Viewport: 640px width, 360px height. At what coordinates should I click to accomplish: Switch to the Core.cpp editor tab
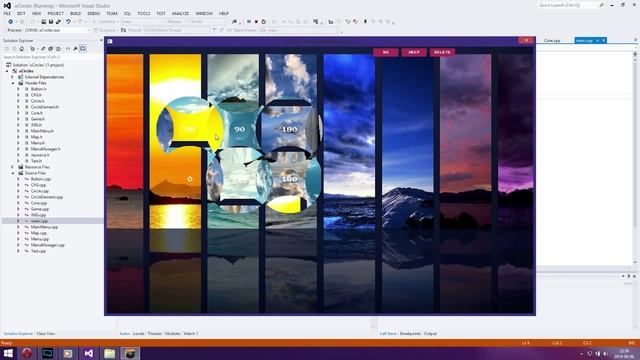(x=552, y=40)
